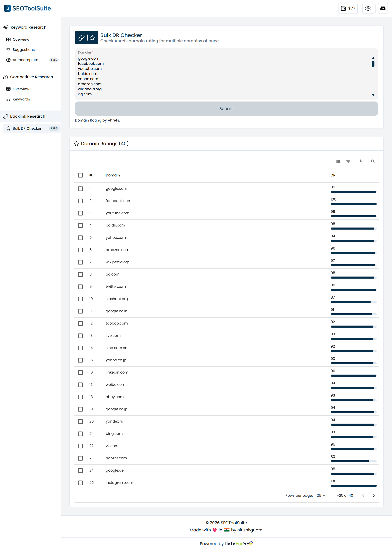Click the Backlink Research link icon

tap(6, 116)
